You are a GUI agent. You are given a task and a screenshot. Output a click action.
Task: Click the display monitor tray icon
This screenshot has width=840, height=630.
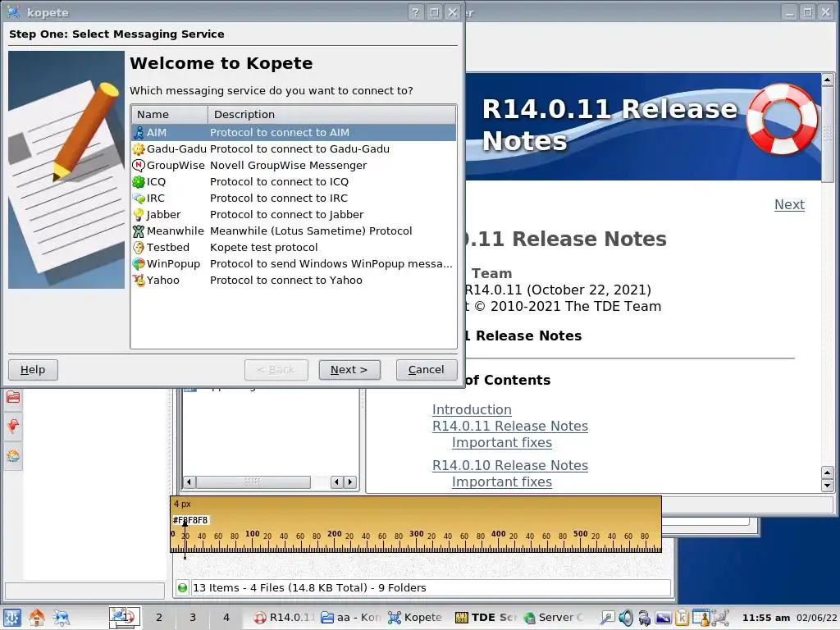(x=663, y=618)
